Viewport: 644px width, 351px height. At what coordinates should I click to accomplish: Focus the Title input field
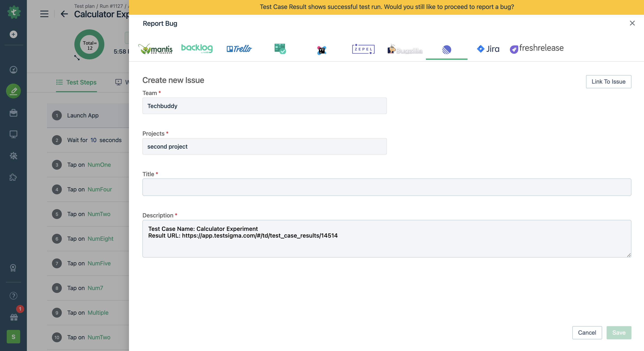click(387, 187)
